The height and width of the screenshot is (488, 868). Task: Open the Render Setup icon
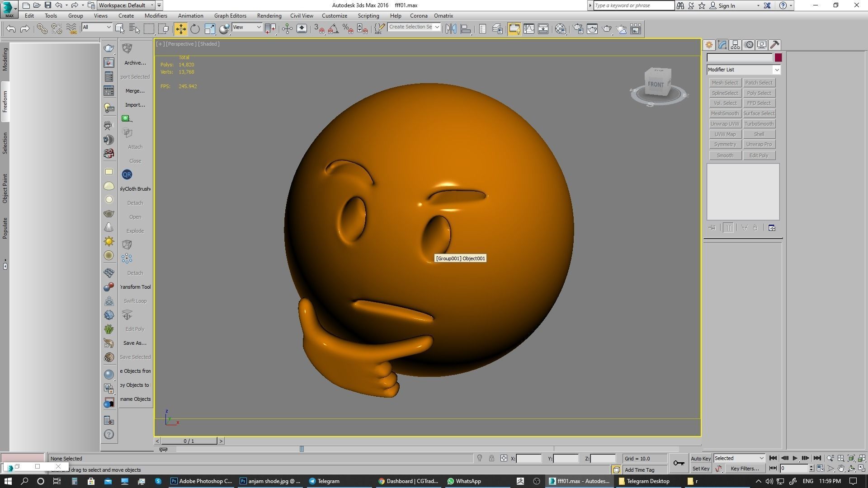pyautogui.click(x=578, y=29)
